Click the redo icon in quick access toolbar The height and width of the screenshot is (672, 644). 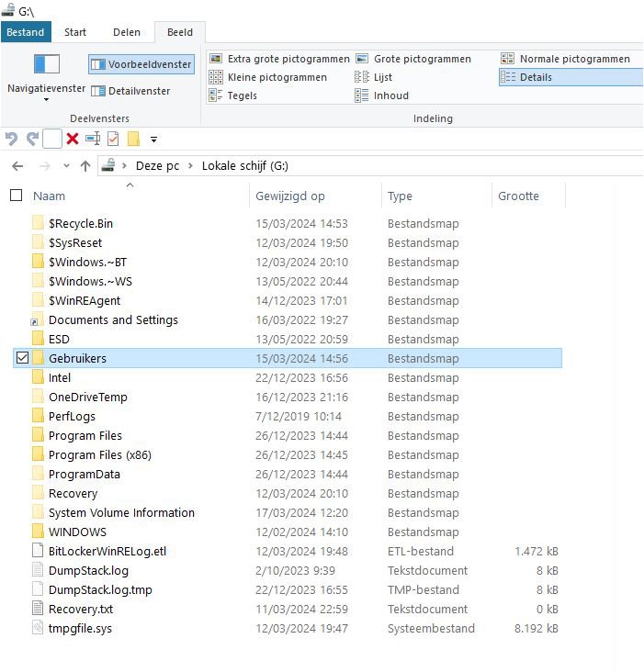tap(32, 139)
